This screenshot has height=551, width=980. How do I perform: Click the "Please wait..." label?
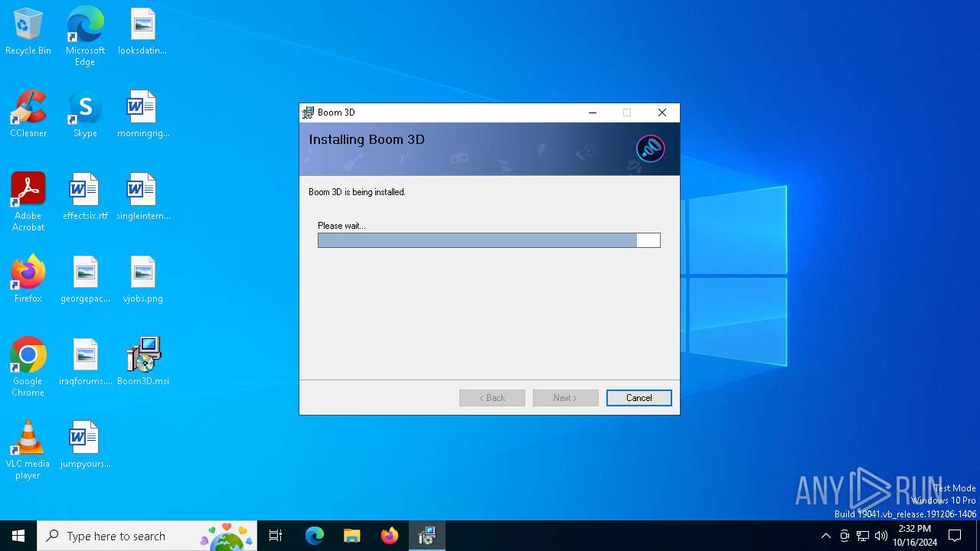[341, 226]
